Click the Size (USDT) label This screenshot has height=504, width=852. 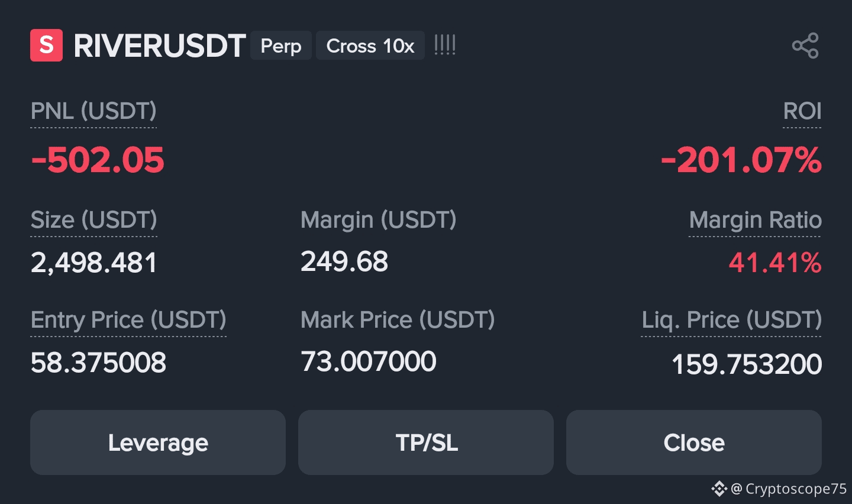coord(93,220)
